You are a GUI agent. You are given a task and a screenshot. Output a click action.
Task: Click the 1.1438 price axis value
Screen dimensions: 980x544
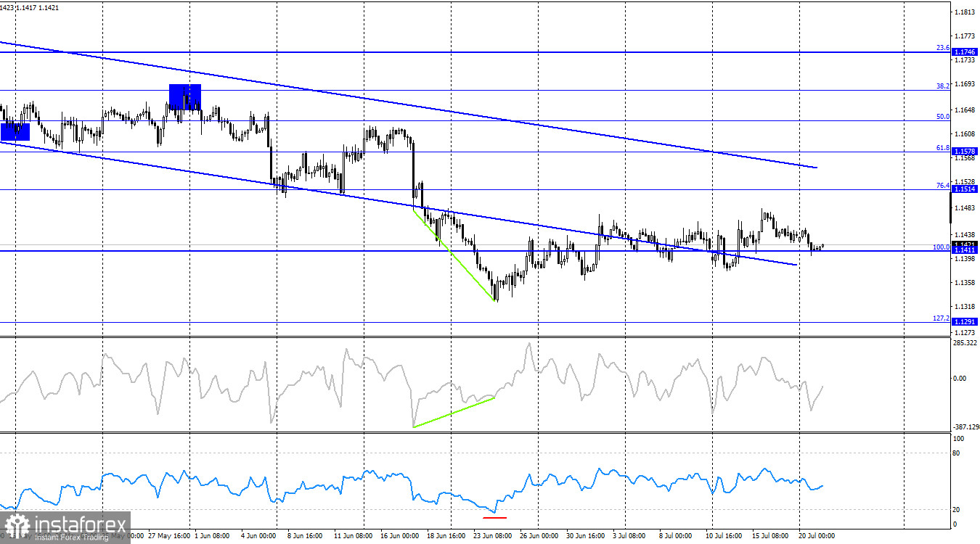tap(965, 236)
